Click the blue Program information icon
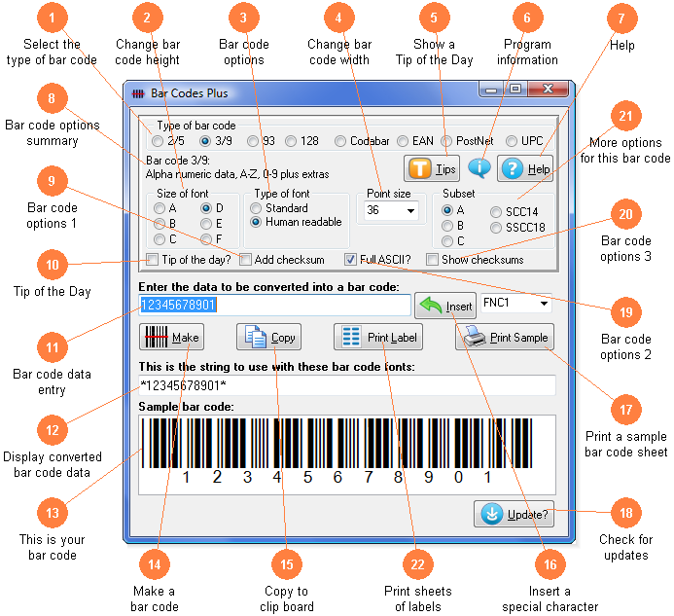Screen dimensions: 674x616 point(479,167)
